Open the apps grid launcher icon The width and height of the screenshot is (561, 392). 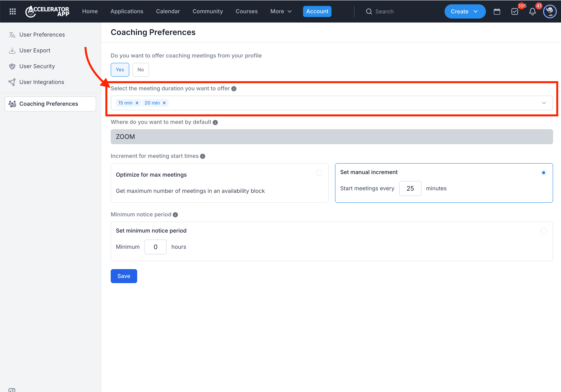click(x=12, y=11)
